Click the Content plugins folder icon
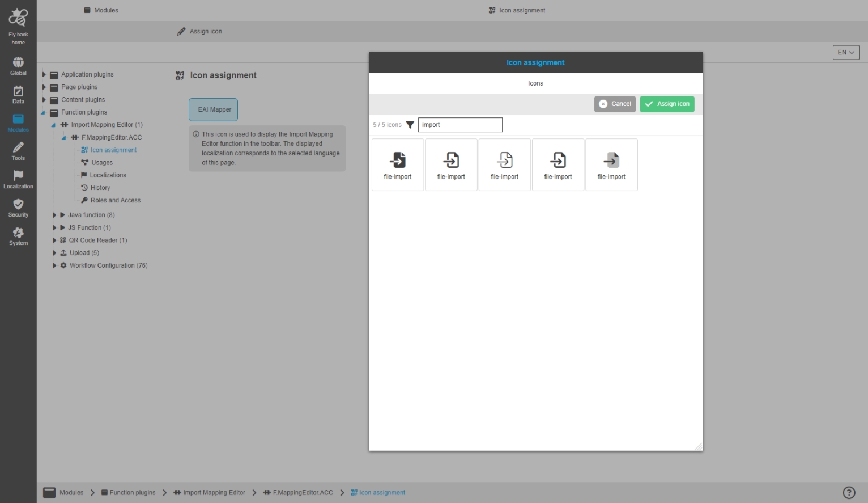The height and width of the screenshot is (503, 868). point(54,100)
